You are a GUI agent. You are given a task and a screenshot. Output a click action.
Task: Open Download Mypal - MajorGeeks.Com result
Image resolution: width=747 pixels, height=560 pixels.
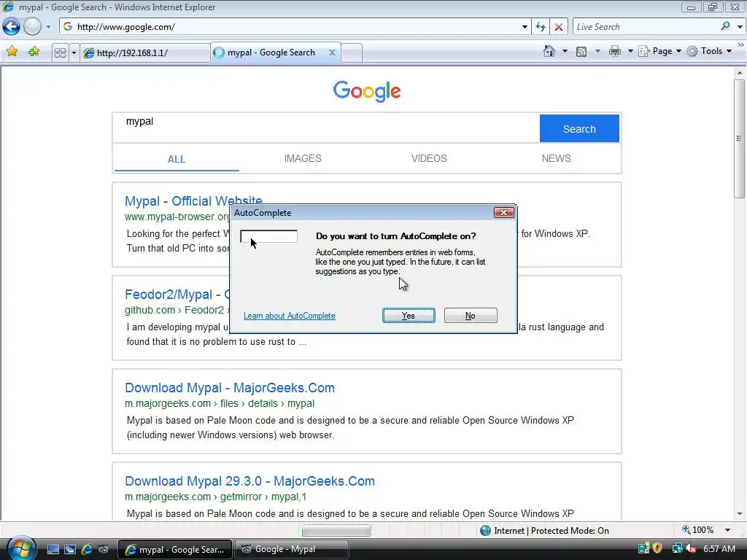(x=230, y=388)
